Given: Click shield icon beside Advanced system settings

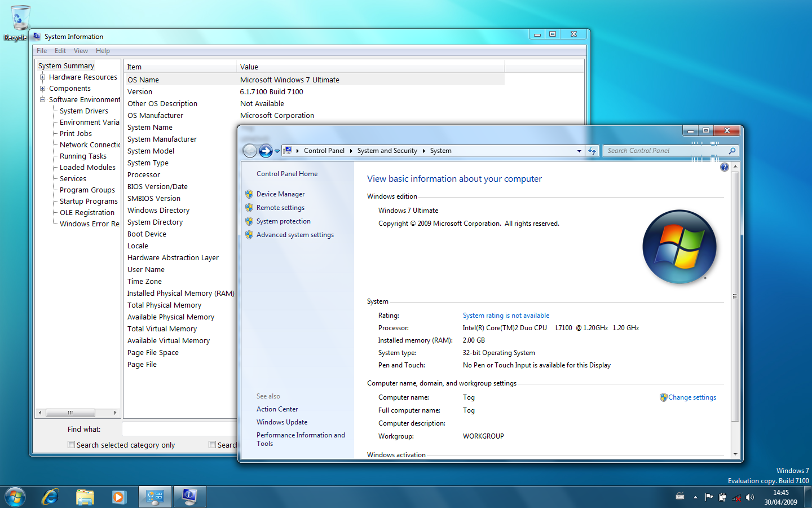Looking at the screenshot, I should point(249,234).
